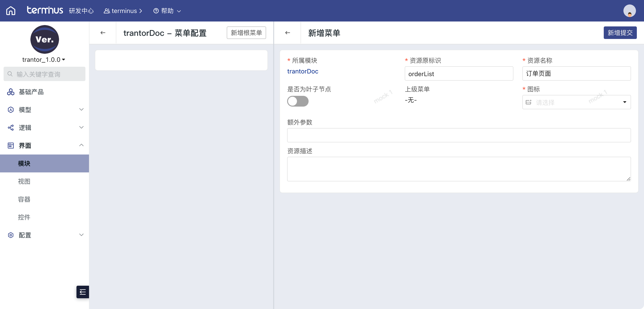
Task: Click the Ver. version logo
Action: [x=44, y=39]
